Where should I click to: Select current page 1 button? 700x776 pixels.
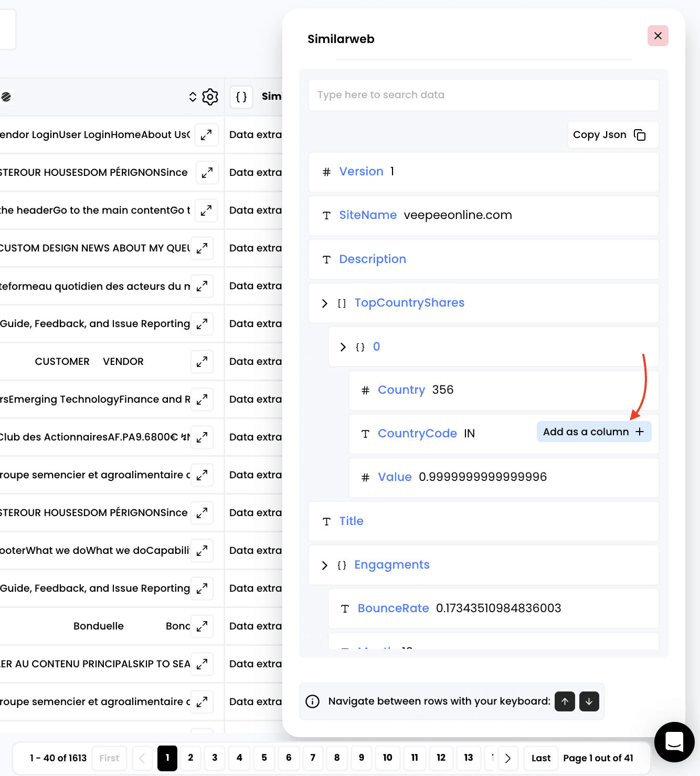pos(167,758)
